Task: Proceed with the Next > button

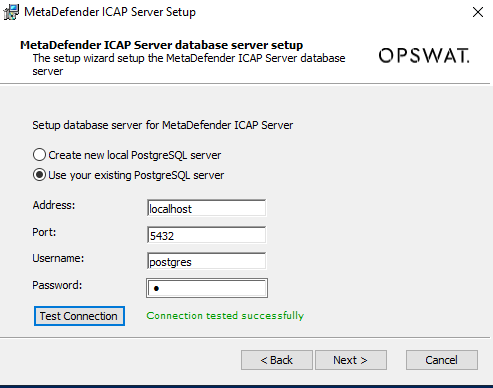Action: coord(351,360)
